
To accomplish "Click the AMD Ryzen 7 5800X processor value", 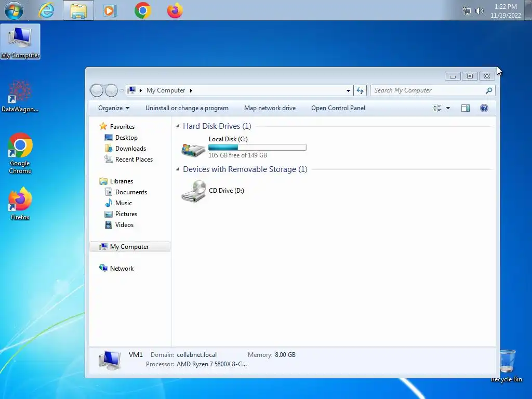I will pyautogui.click(x=212, y=364).
